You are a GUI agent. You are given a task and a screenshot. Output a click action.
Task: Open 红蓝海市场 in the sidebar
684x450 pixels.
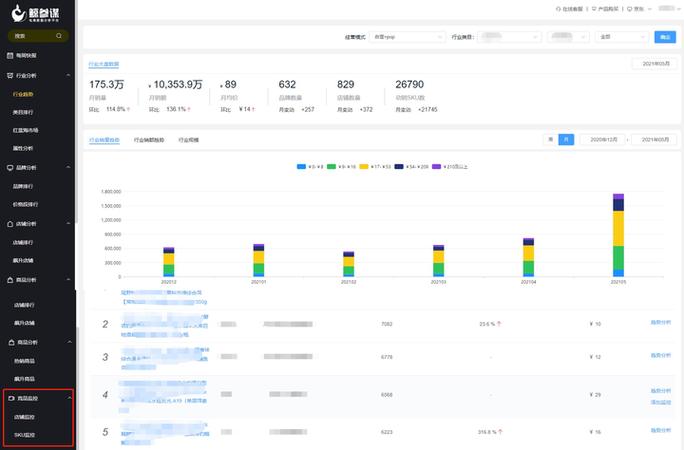25,130
